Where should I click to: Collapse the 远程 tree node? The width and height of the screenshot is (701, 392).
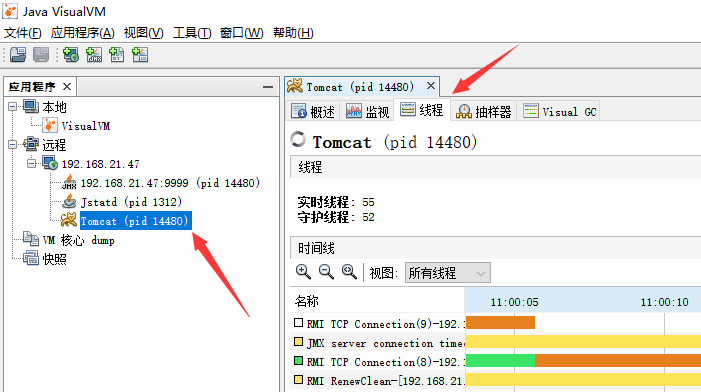[13, 144]
